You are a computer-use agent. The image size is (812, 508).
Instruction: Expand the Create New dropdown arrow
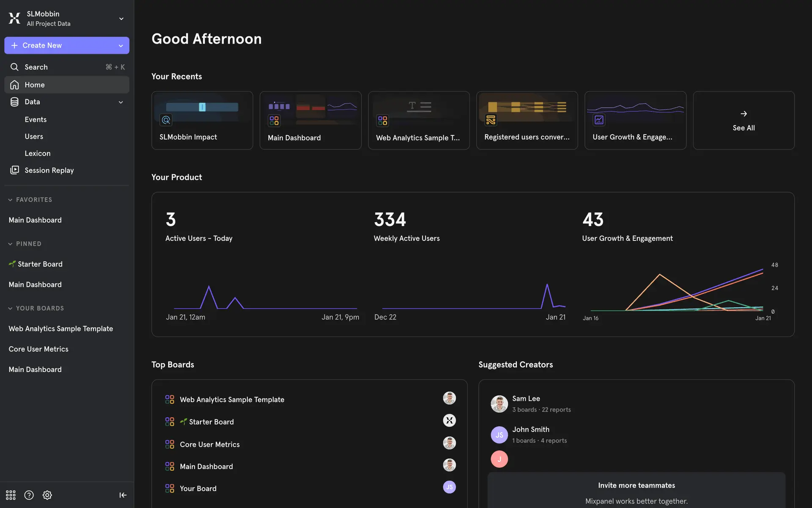tap(121, 46)
